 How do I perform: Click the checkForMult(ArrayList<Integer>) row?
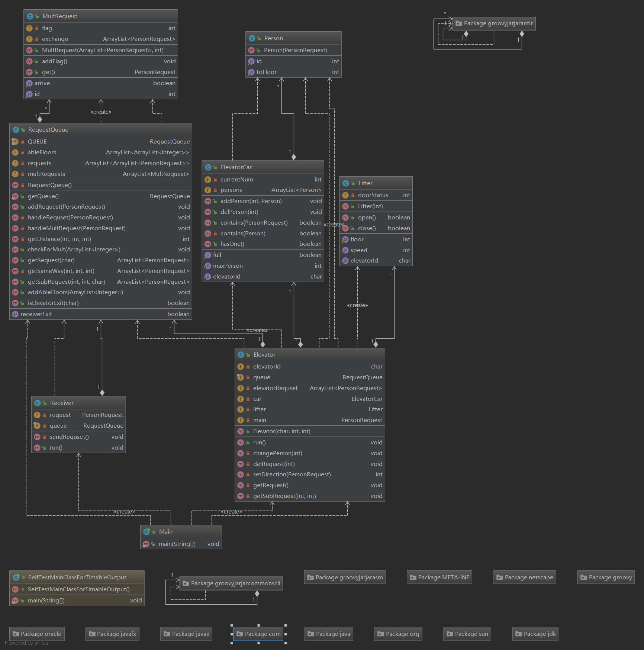(101, 250)
